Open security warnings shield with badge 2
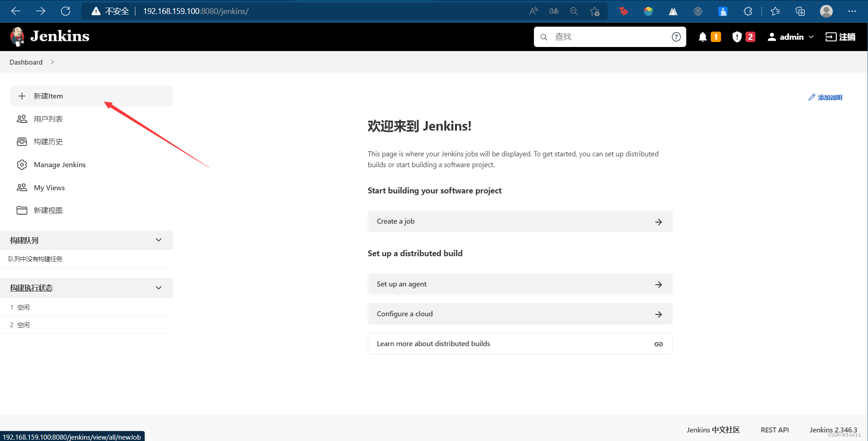The image size is (868, 441). tap(743, 37)
